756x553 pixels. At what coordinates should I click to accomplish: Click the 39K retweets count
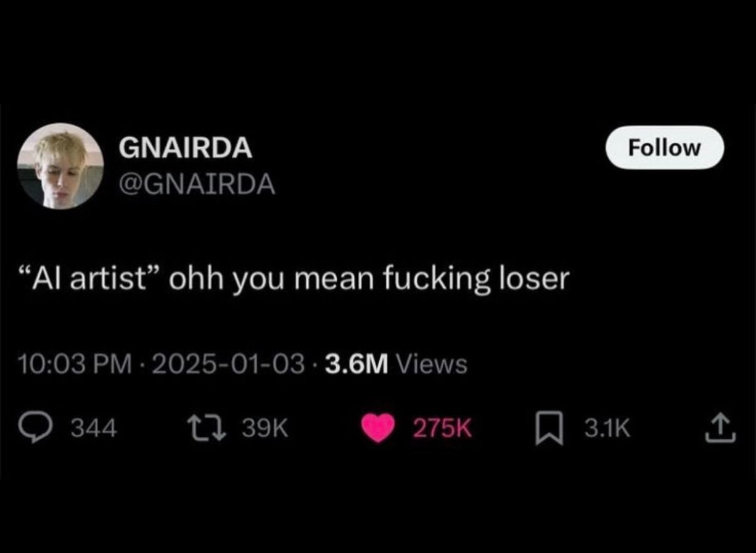tap(264, 428)
